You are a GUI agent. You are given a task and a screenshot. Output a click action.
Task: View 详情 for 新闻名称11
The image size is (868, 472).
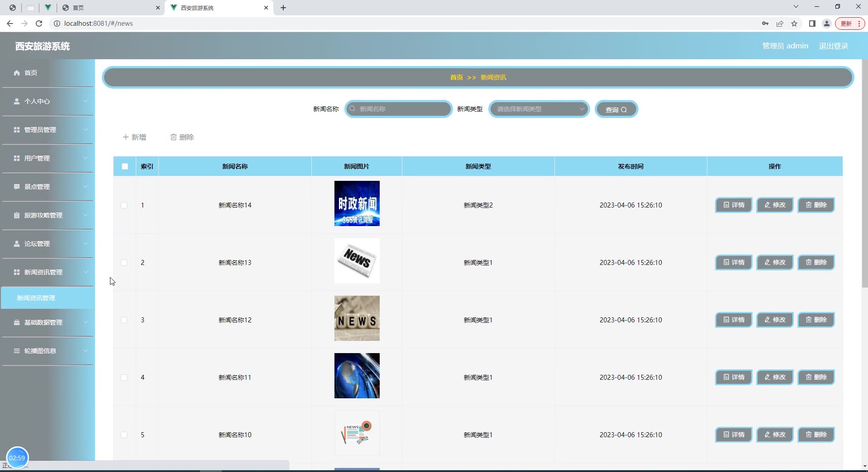pyautogui.click(x=734, y=377)
